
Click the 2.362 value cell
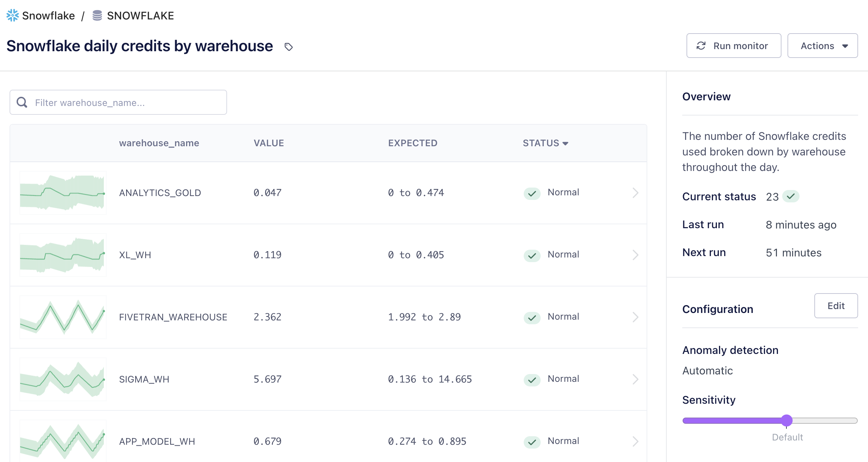pyautogui.click(x=267, y=317)
